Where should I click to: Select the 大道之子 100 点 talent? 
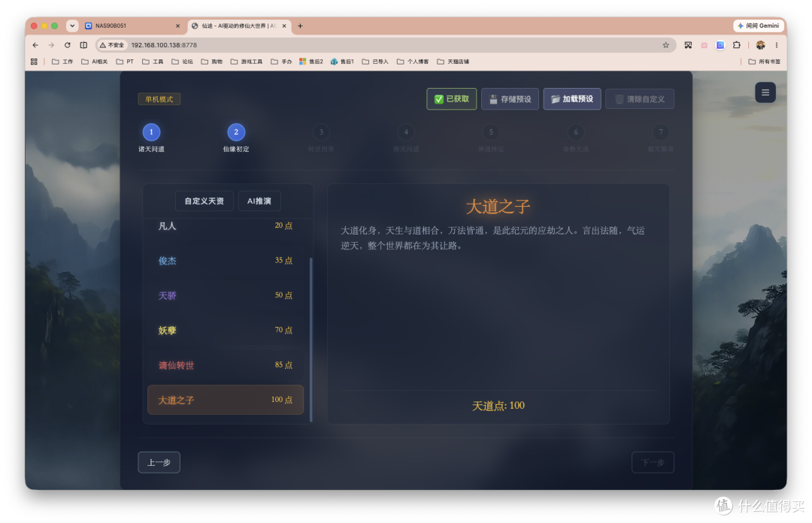[x=226, y=400]
